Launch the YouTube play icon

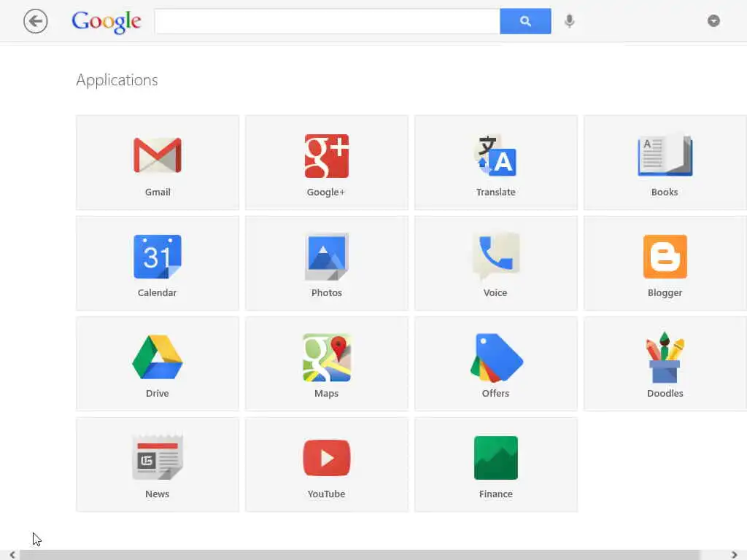tap(327, 458)
